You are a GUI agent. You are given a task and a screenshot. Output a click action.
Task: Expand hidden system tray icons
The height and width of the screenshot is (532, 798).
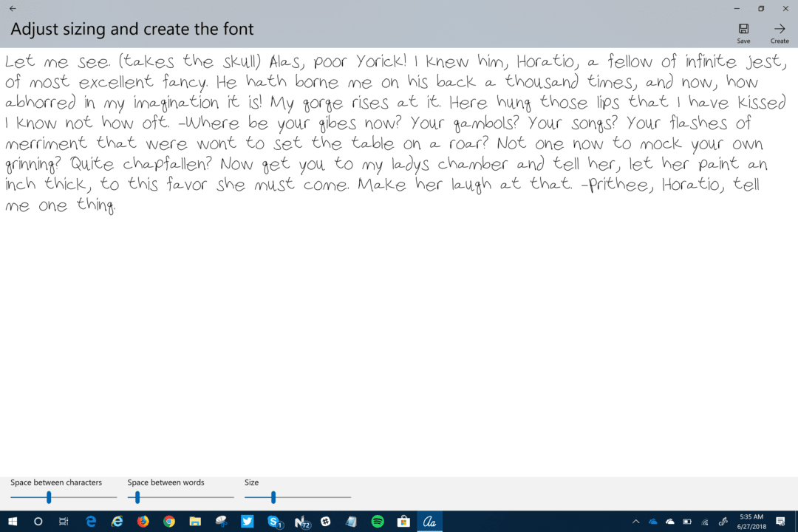635,522
